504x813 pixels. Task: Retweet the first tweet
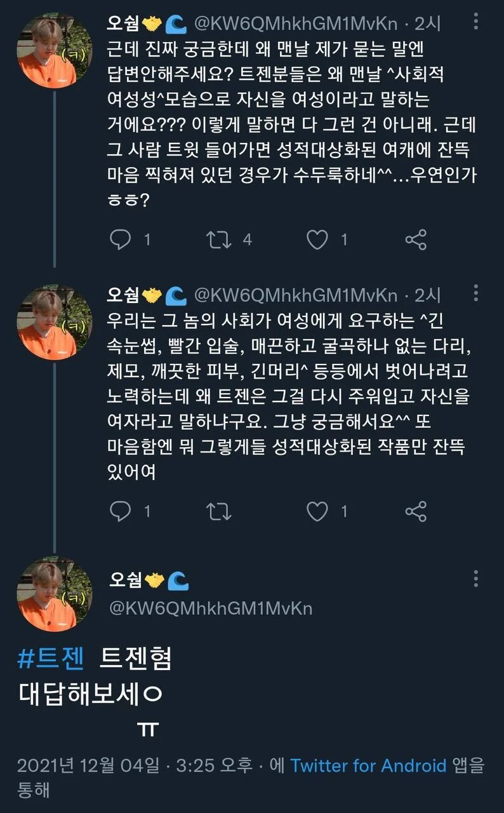click(219, 239)
